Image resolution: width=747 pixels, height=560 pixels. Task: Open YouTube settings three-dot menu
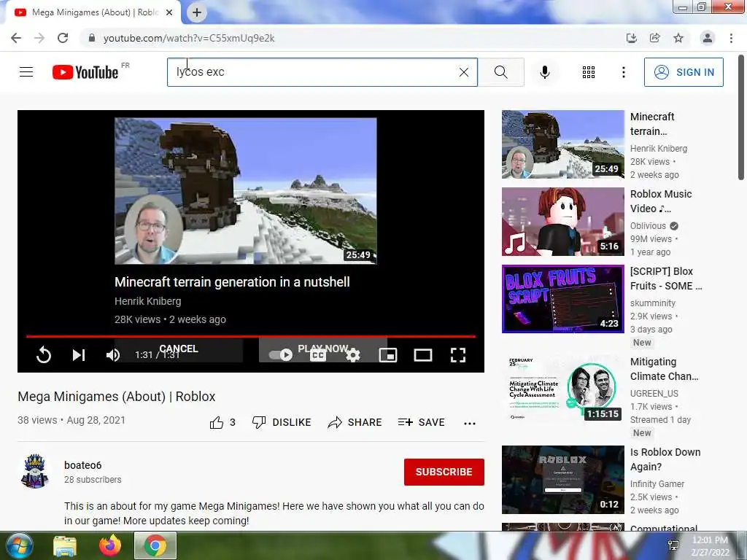coord(623,72)
